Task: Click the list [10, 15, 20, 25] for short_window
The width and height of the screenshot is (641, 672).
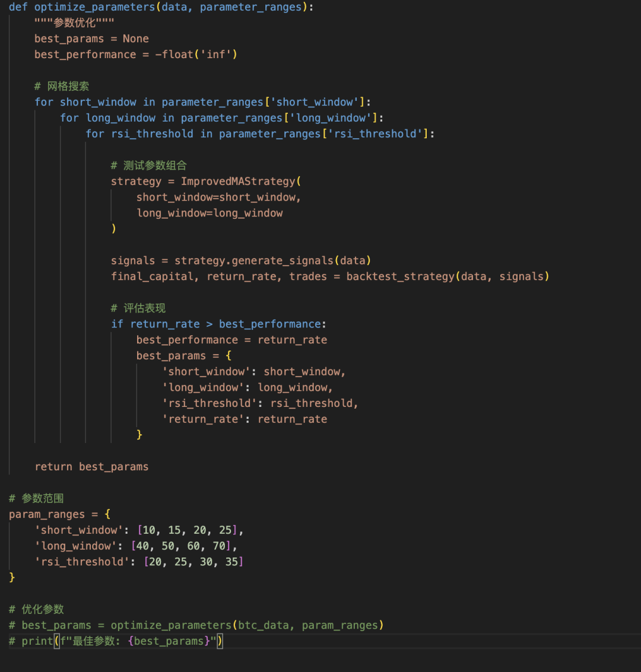Action: (x=187, y=530)
